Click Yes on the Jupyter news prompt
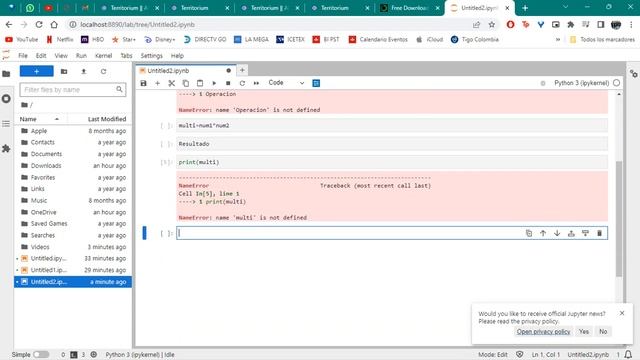 584,331
